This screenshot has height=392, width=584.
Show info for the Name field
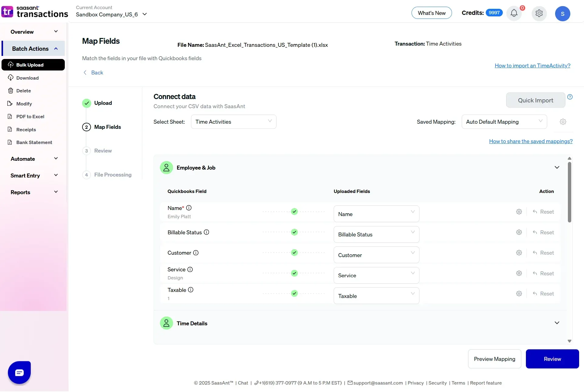[x=189, y=208]
